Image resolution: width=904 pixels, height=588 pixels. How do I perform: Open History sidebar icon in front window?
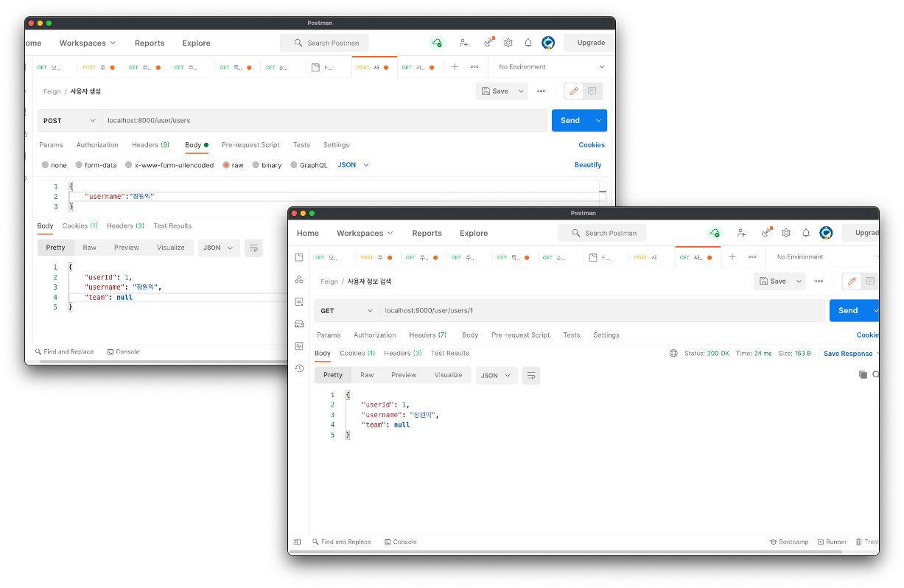[298, 368]
